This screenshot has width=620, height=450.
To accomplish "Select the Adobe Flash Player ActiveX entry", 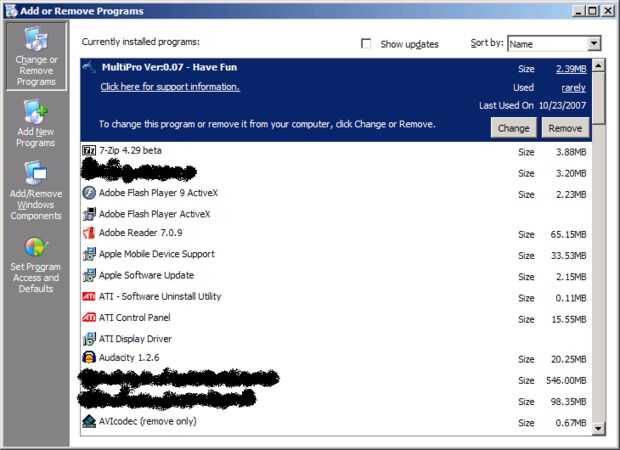I will point(336,214).
